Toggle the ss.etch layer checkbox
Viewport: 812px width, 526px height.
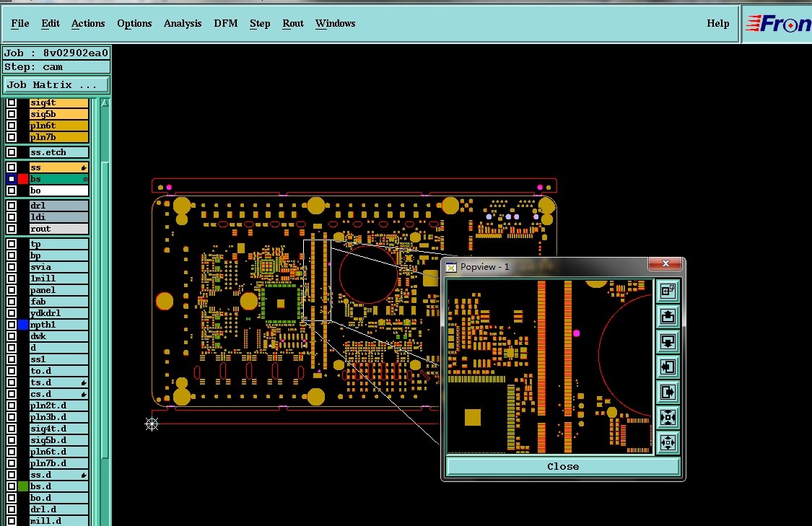(x=12, y=152)
